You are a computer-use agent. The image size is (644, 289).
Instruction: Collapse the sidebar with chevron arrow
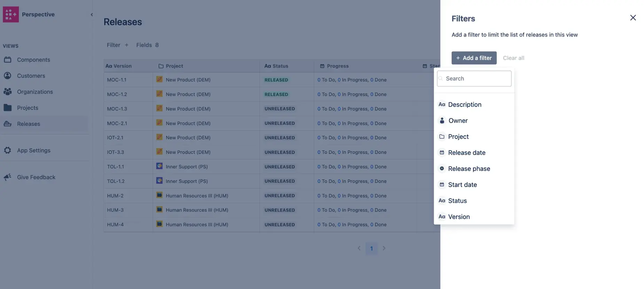point(92,15)
